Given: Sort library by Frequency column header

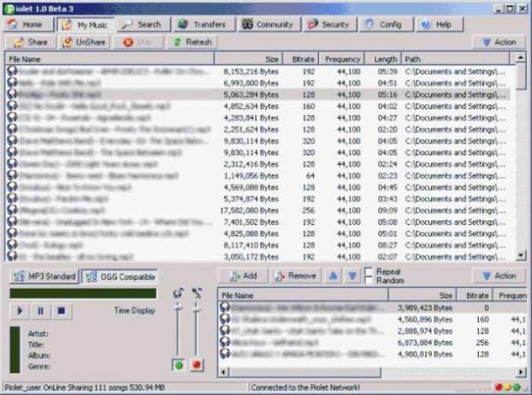Looking at the screenshot, I should coord(342,59).
